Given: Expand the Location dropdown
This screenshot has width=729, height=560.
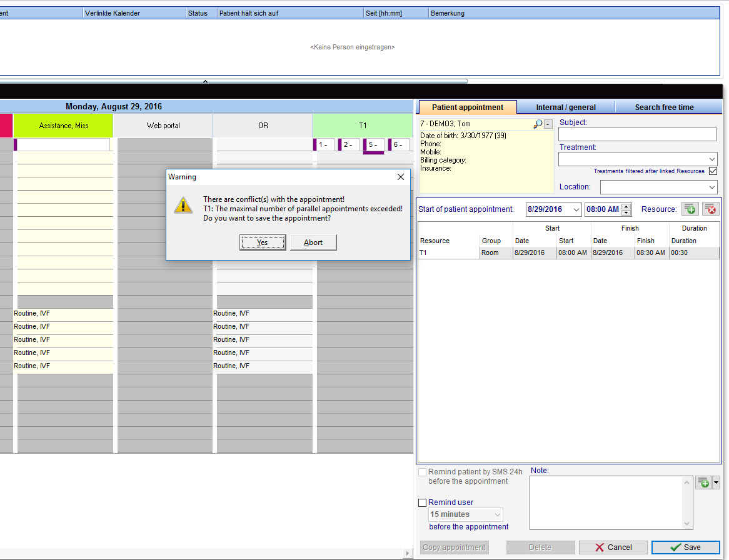Looking at the screenshot, I should tap(711, 187).
